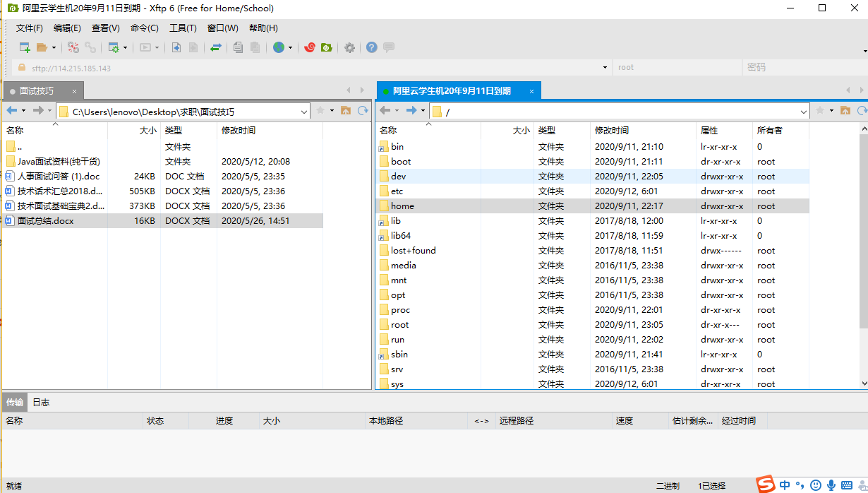Open Options via the gear icon

349,47
